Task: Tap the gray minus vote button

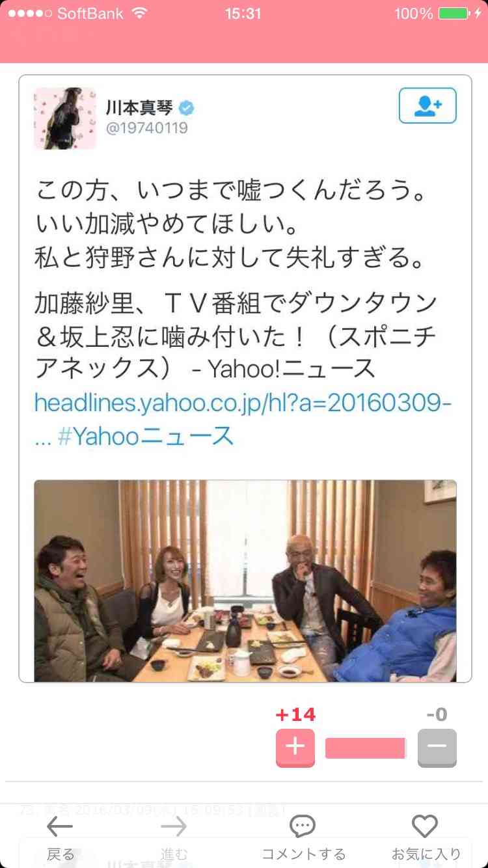Action: [437, 748]
